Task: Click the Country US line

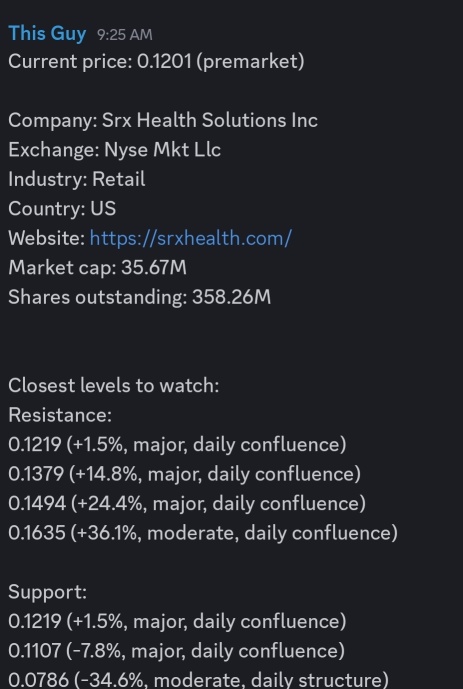Action: click(62, 209)
